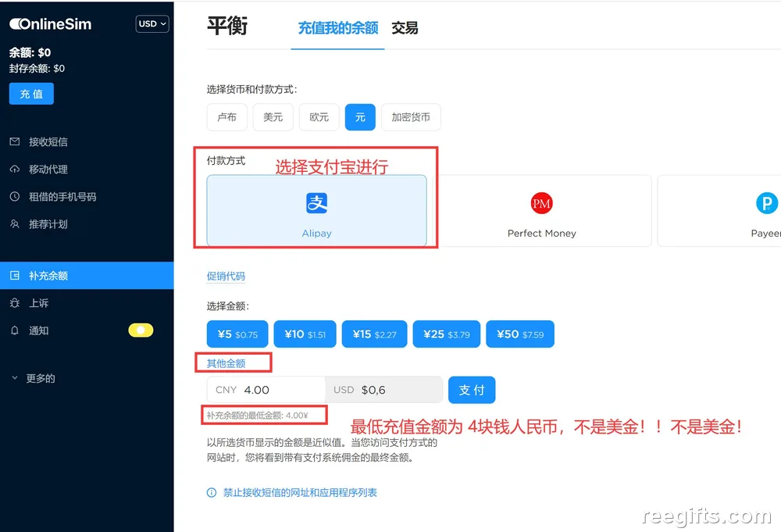781x532 pixels.
Task: Click the red PM logo icon
Action: 541,203
